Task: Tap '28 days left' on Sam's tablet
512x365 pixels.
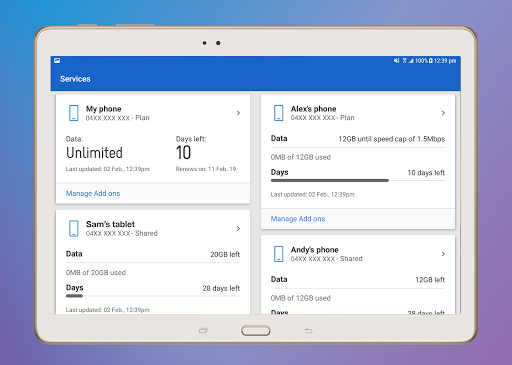Action: (221, 288)
